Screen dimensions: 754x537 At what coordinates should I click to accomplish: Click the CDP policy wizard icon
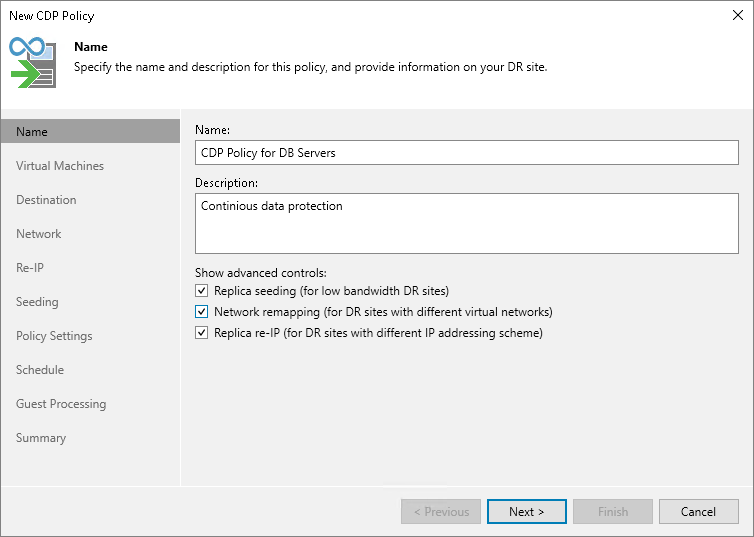pos(33,62)
